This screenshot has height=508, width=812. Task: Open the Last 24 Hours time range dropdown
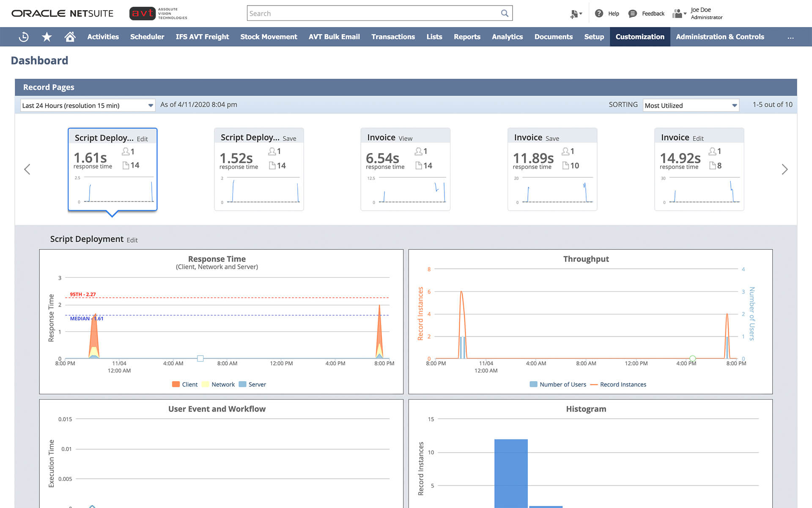[x=88, y=105]
